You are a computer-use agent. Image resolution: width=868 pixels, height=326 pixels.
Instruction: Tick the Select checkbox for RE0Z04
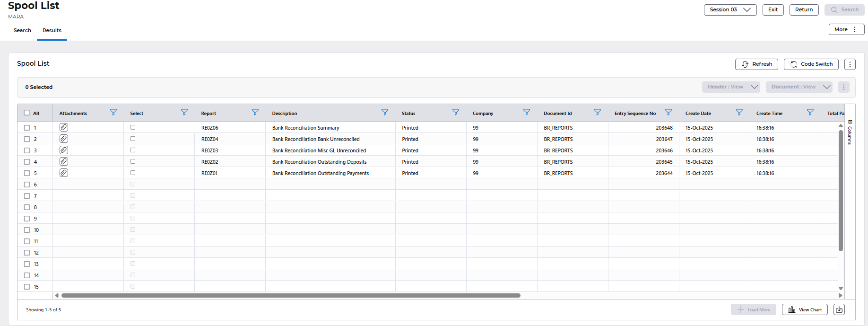click(x=133, y=139)
